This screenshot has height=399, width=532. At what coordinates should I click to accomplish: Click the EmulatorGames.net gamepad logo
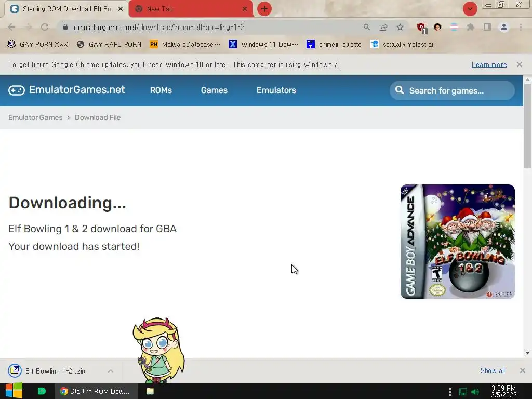(17, 90)
